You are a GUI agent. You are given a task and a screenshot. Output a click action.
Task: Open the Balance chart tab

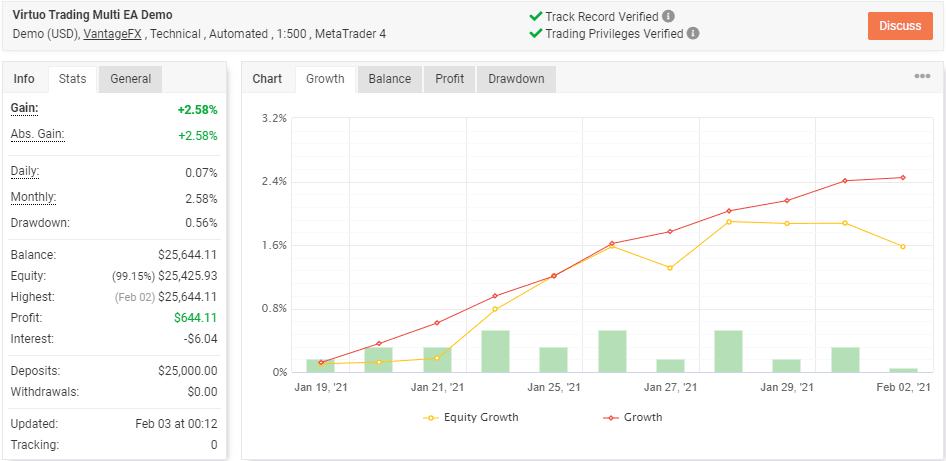(389, 79)
